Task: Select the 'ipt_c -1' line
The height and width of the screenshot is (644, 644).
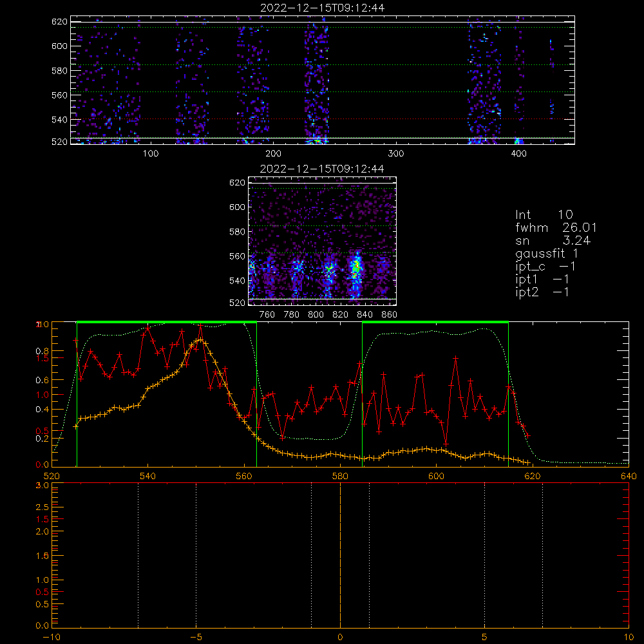Action: [x=545, y=267]
